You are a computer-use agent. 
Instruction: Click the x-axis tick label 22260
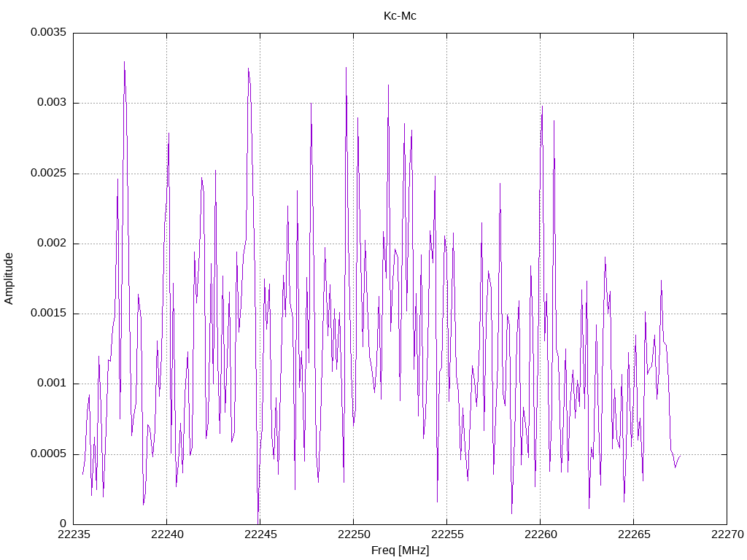(x=541, y=534)
